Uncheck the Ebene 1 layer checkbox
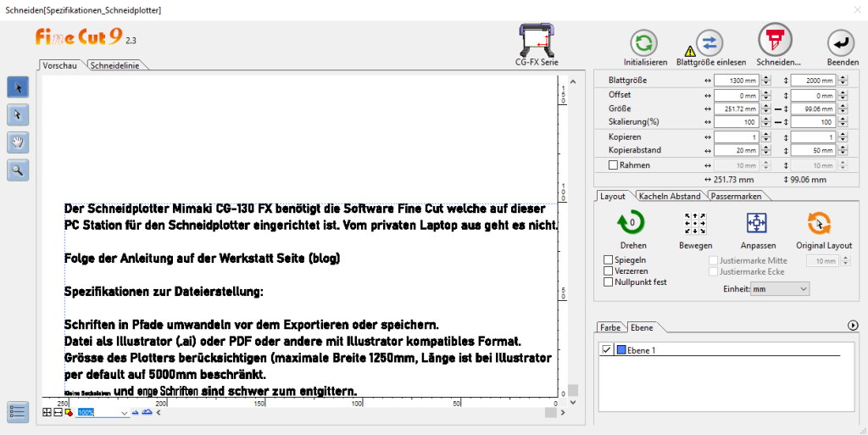The height and width of the screenshot is (435, 868). (x=606, y=349)
